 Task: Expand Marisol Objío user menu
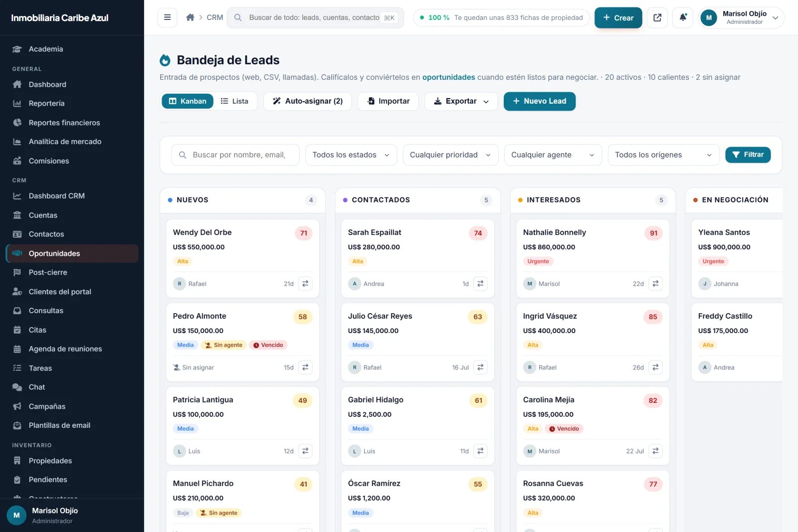click(741, 17)
